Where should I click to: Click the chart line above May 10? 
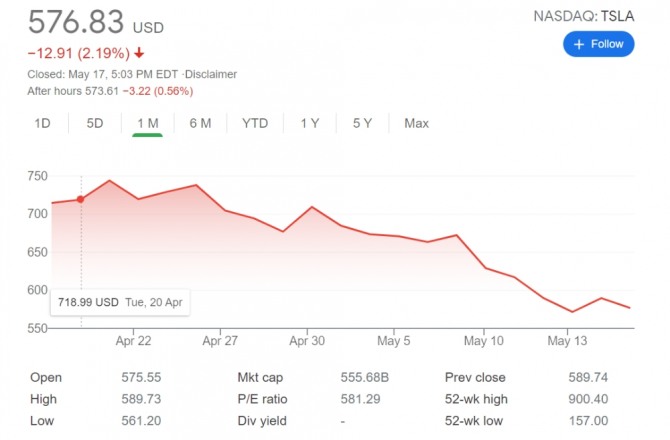tap(486, 267)
